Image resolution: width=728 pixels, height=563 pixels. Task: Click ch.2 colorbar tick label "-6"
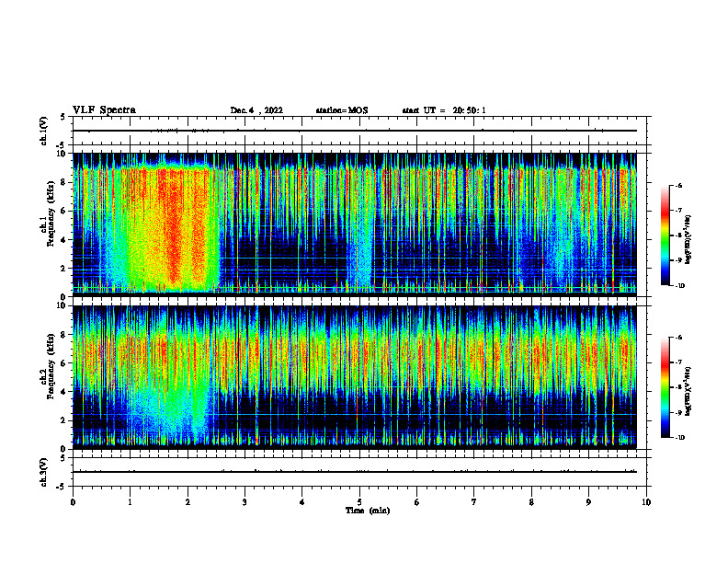(x=678, y=338)
